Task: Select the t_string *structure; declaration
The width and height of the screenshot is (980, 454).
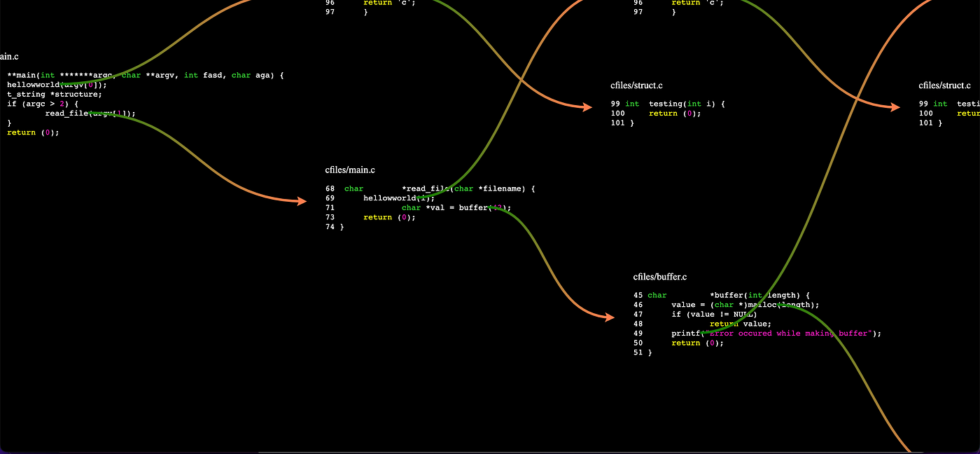Action: [55, 95]
